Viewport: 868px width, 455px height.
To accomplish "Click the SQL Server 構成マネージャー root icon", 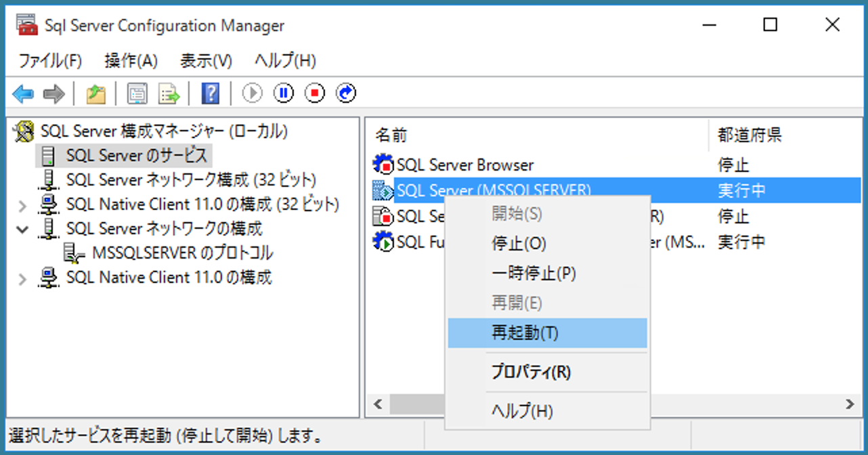I will coord(24,131).
